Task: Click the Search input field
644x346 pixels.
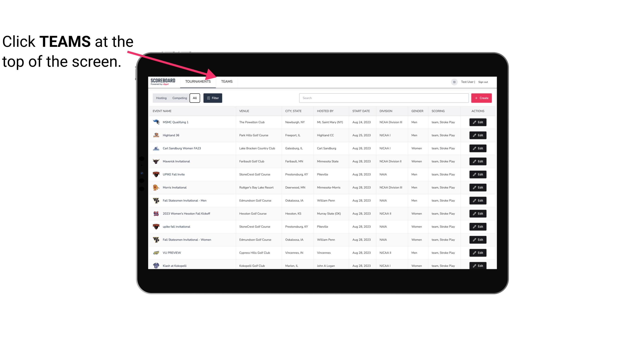Action: 382,98
